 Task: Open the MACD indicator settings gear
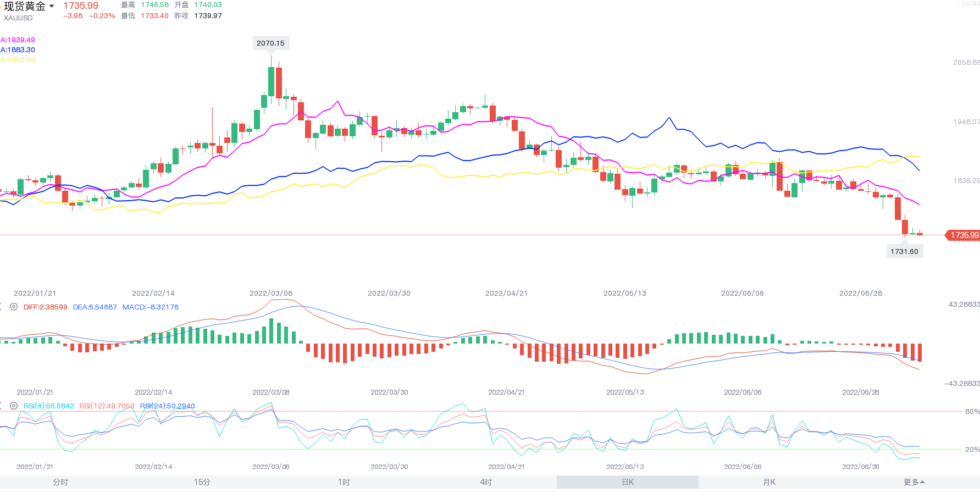pyautogui.click(x=14, y=307)
